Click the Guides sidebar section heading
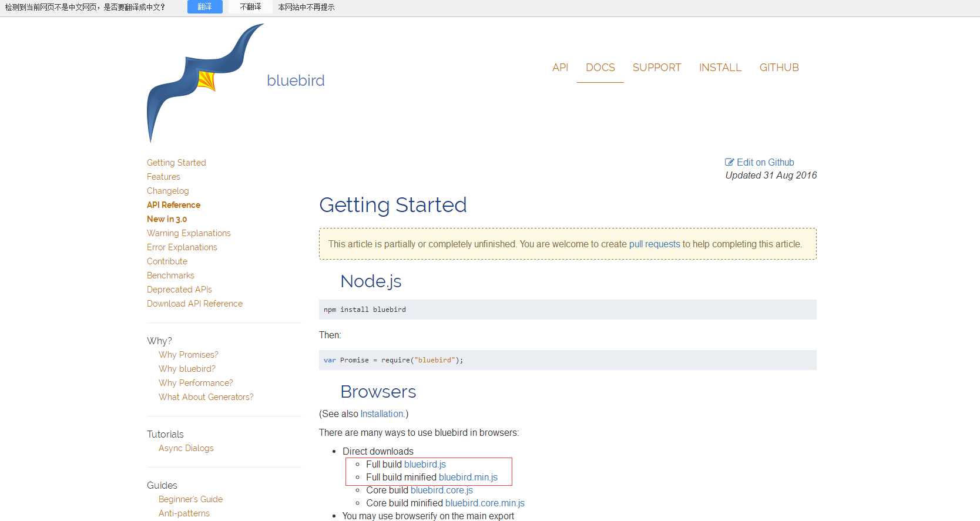This screenshot has height=521, width=980. [x=162, y=485]
